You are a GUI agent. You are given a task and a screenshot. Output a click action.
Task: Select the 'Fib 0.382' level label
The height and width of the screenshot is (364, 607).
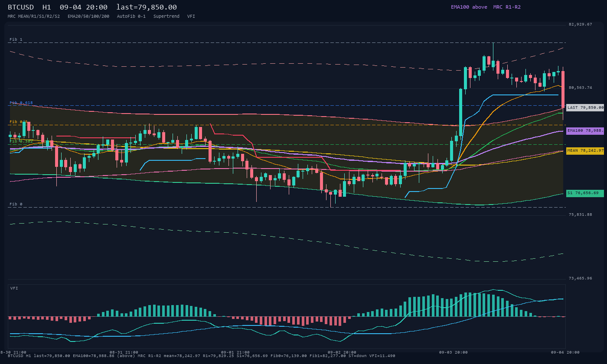[21, 141]
